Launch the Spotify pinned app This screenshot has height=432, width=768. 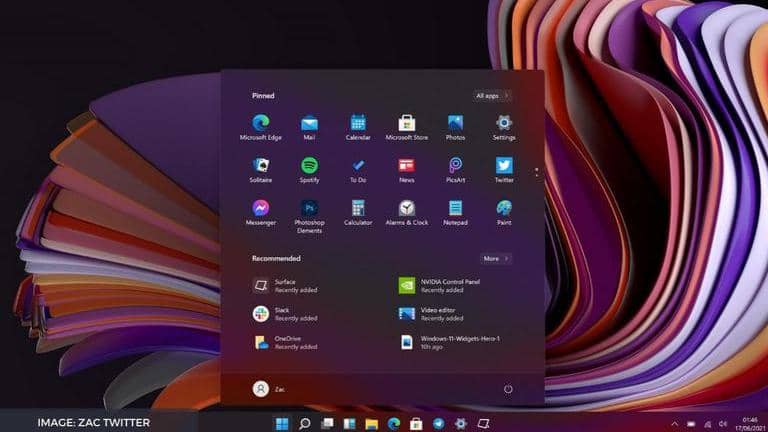(x=309, y=165)
